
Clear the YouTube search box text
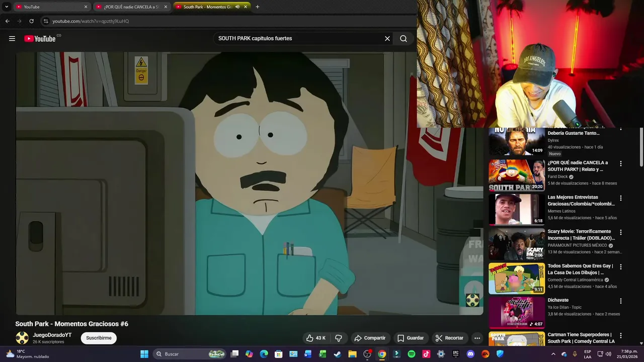pos(387,39)
